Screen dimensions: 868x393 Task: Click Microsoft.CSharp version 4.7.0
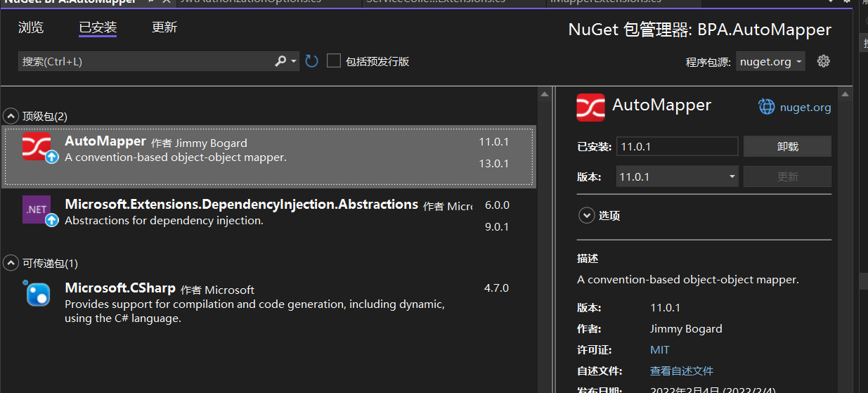tap(497, 288)
